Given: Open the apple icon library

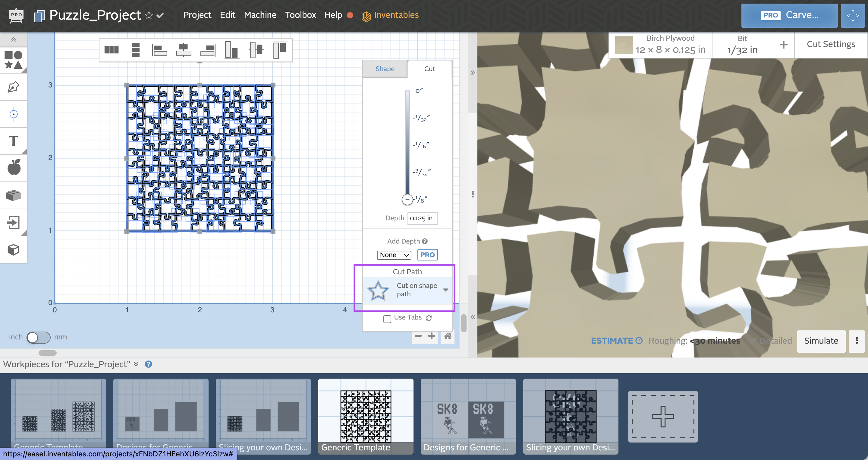Looking at the screenshot, I should click(14, 168).
